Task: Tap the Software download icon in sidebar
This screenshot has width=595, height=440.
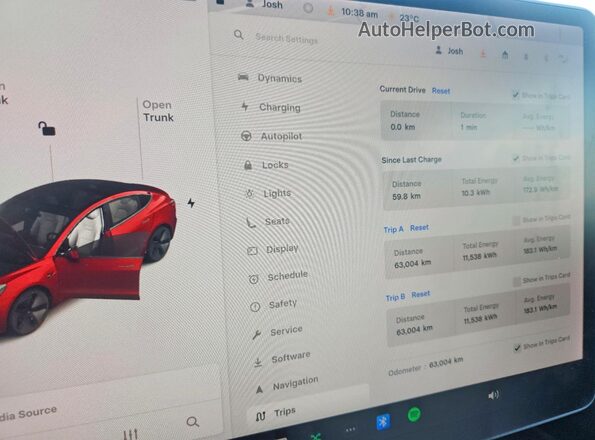Action: (258, 363)
